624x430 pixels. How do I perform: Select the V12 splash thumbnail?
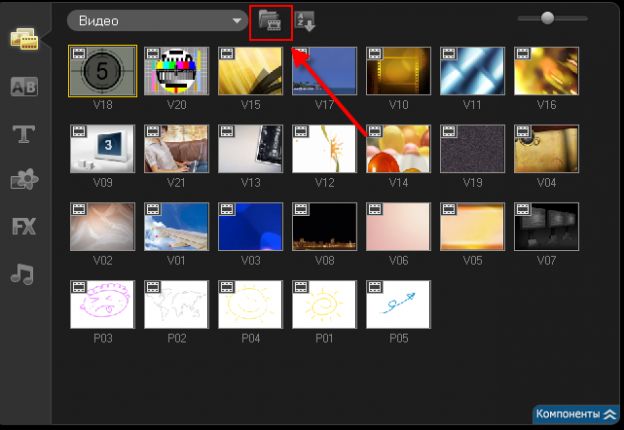324,149
